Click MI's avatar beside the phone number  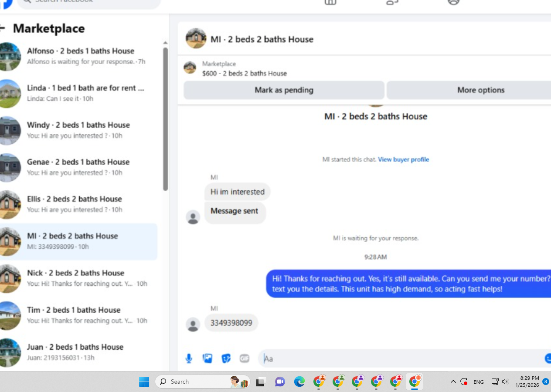pos(193,324)
